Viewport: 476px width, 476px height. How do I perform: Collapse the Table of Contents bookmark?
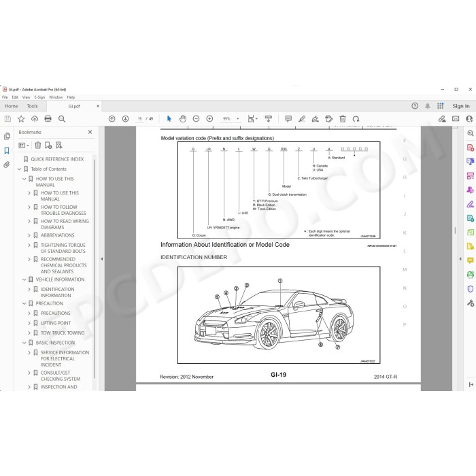(20, 169)
